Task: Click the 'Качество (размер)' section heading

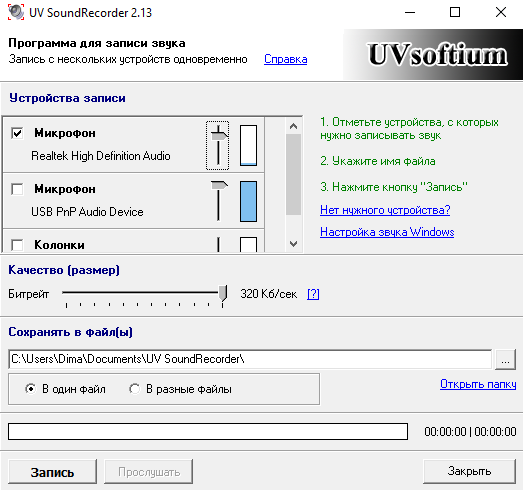Action: point(64,270)
